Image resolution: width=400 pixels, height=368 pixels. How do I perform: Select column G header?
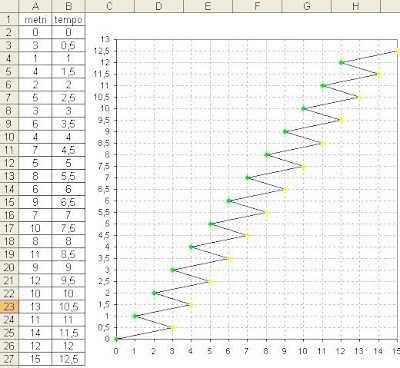point(306,6)
